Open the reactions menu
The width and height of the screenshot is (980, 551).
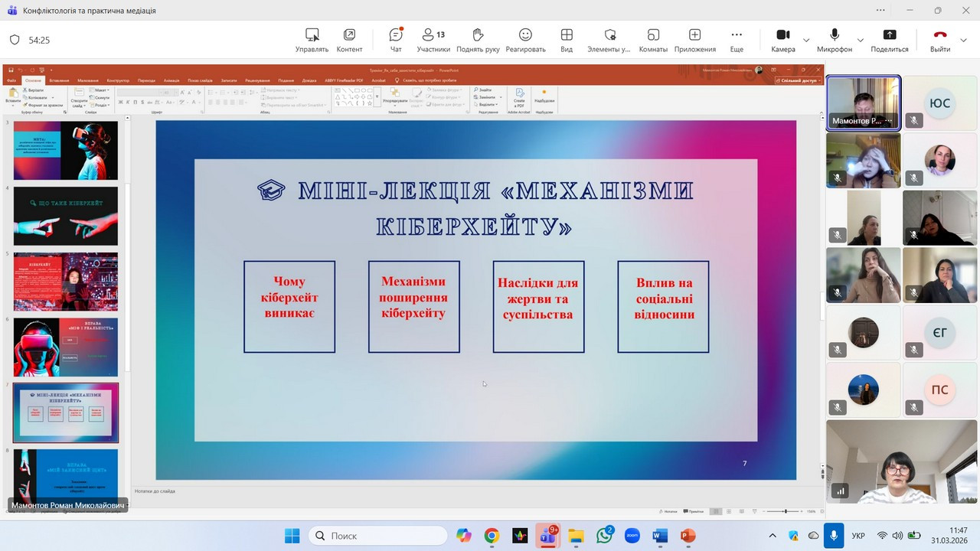[x=525, y=40]
